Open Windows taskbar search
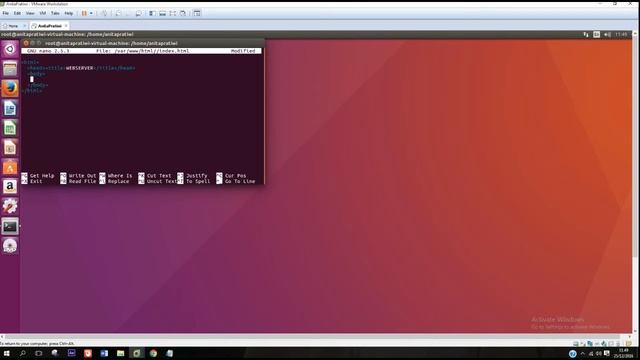 pyautogui.click(x=22, y=353)
